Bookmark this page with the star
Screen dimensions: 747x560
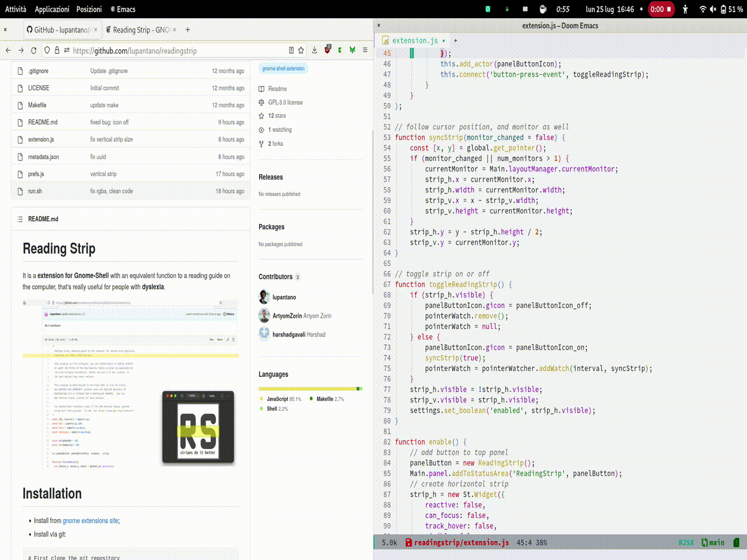[x=301, y=50]
